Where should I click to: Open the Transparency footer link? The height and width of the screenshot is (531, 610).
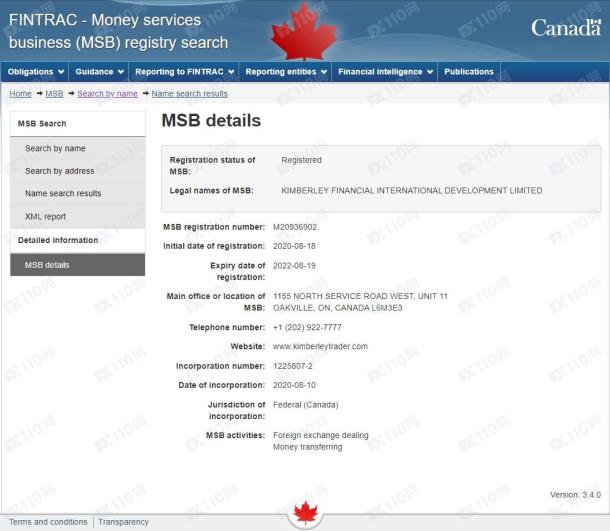pyautogui.click(x=123, y=522)
